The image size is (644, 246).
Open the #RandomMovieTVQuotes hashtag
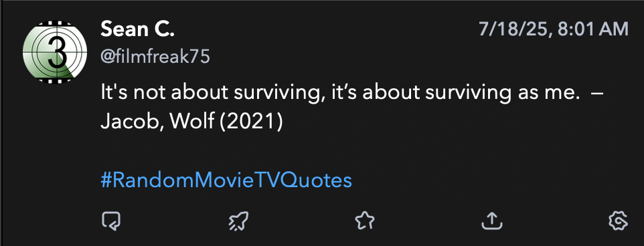226,180
